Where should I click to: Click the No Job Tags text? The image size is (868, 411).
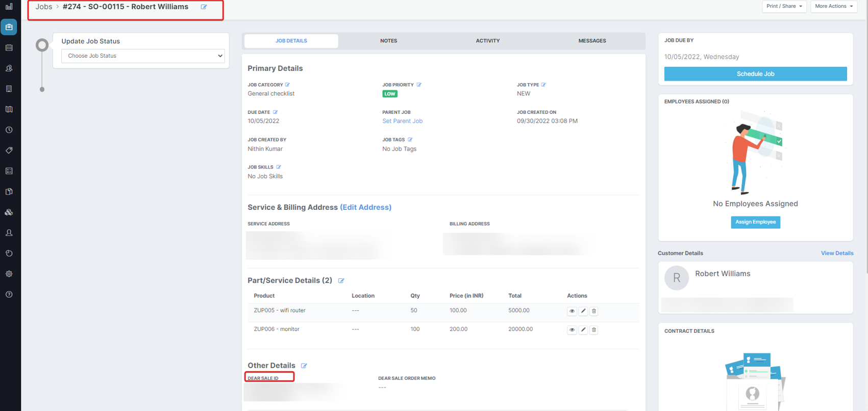[399, 149]
